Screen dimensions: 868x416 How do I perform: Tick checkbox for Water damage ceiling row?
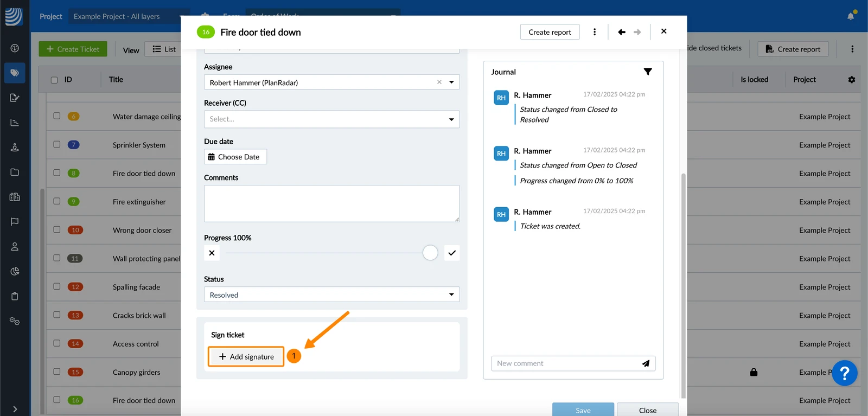(x=57, y=116)
